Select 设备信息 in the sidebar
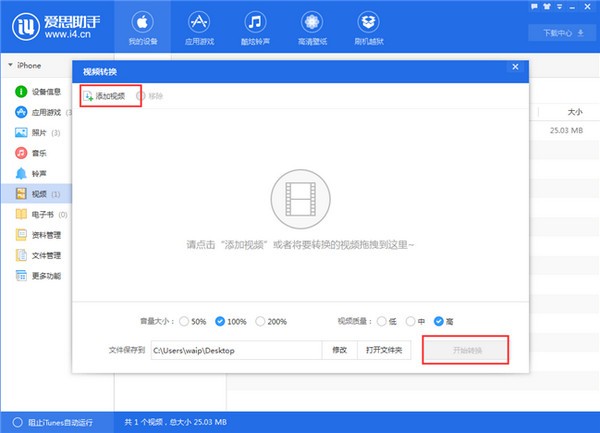The width and height of the screenshot is (600, 433). tap(38, 92)
